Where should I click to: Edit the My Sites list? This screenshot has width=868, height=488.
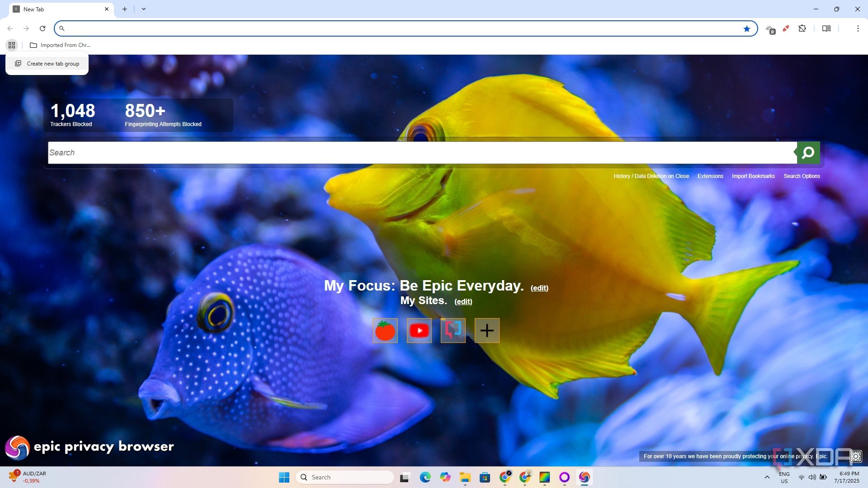pos(463,301)
